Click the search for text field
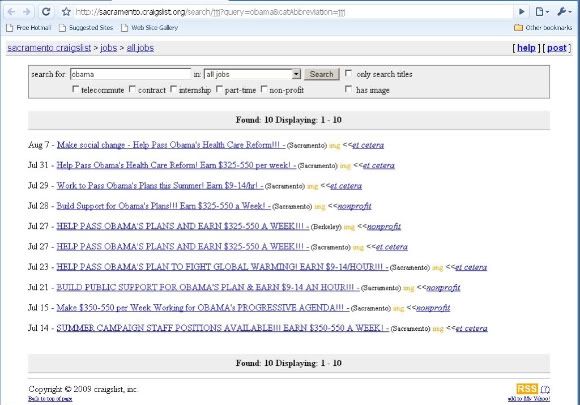 130,74
